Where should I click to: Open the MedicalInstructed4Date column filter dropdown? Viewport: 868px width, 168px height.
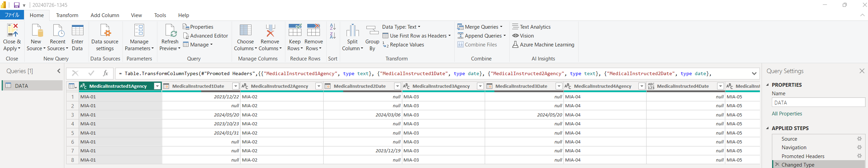tap(721, 86)
